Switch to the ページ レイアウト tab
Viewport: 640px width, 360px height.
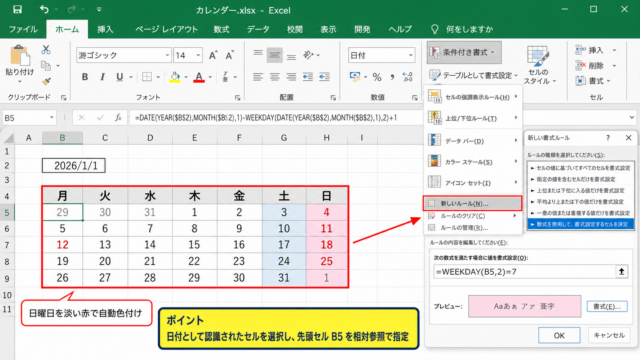coord(167,29)
